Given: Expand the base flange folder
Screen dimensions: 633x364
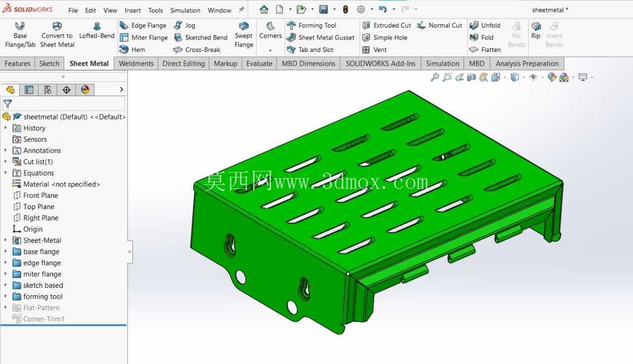Looking at the screenshot, I should (x=5, y=252).
